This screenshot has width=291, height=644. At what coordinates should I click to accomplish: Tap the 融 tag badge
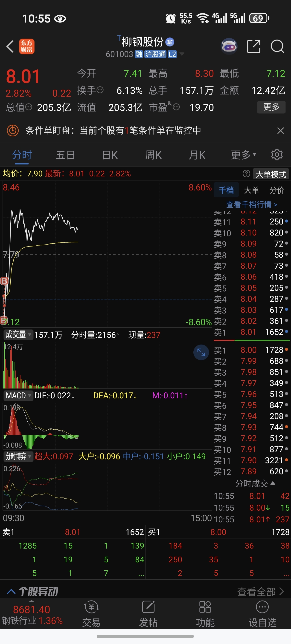pyautogui.click(x=139, y=54)
